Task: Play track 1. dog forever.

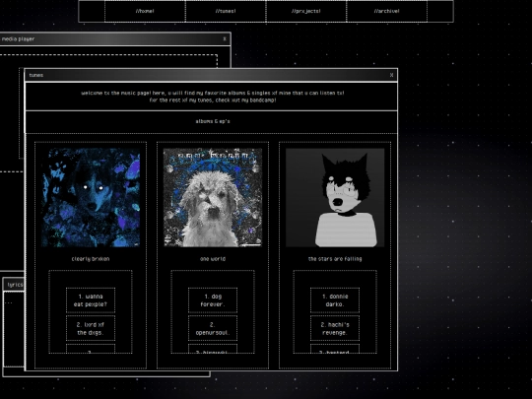Action: coord(213,300)
